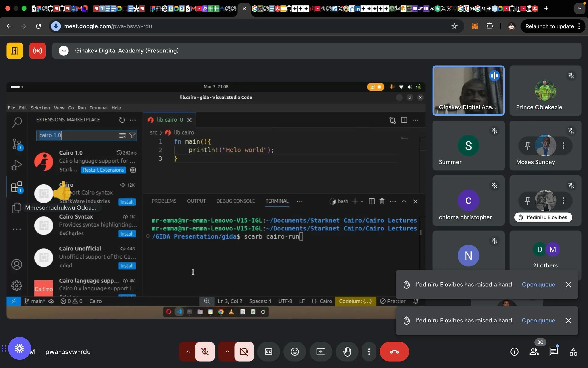This screenshot has width=588, height=368.
Task: Click the yellow building icon at top left
Action: pos(14,51)
